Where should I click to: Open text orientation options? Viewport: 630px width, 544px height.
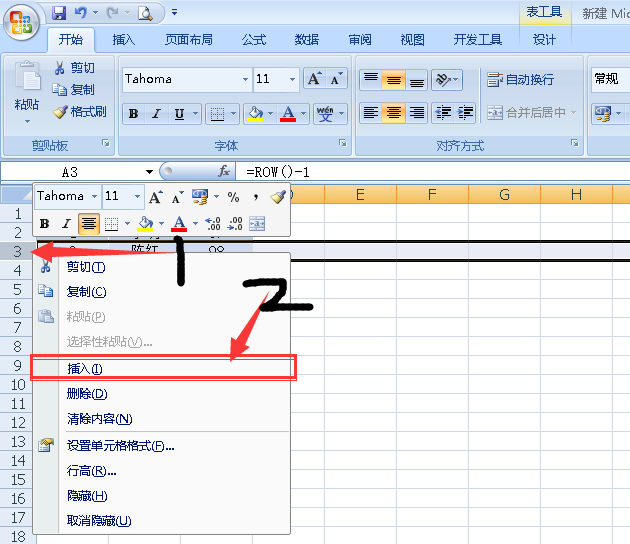pos(447,80)
